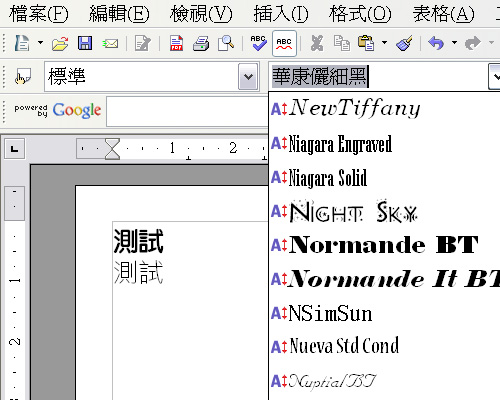Open the 編輯(E) menu
The width and height of the screenshot is (500, 400).
pos(119,14)
